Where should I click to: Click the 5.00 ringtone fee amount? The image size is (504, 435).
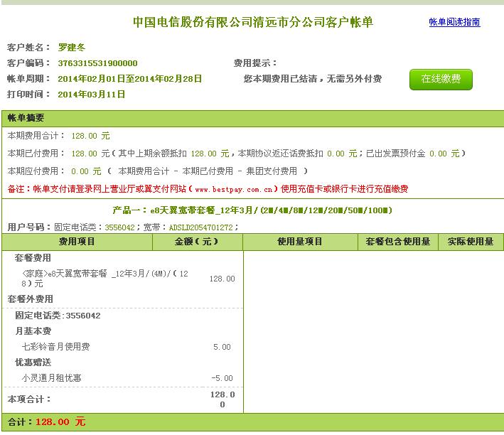pyautogui.click(x=222, y=347)
